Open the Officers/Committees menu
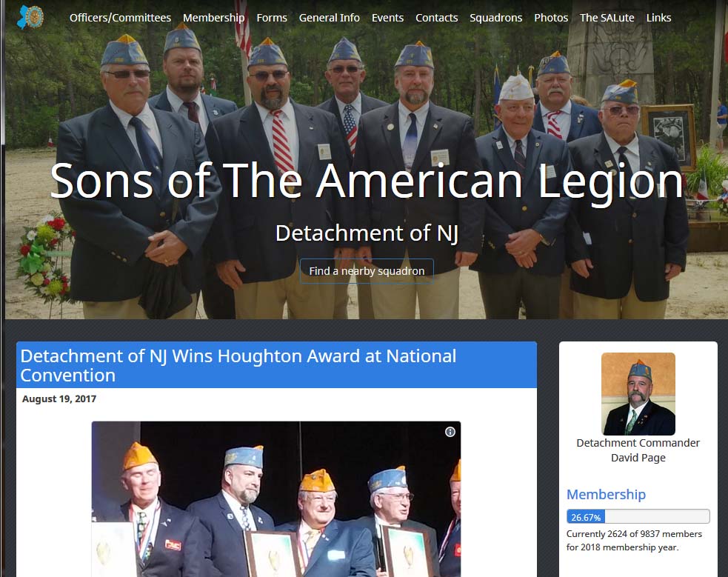Image resolution: width=728 pixels, height=577 pixels. [x=120, y=18]
